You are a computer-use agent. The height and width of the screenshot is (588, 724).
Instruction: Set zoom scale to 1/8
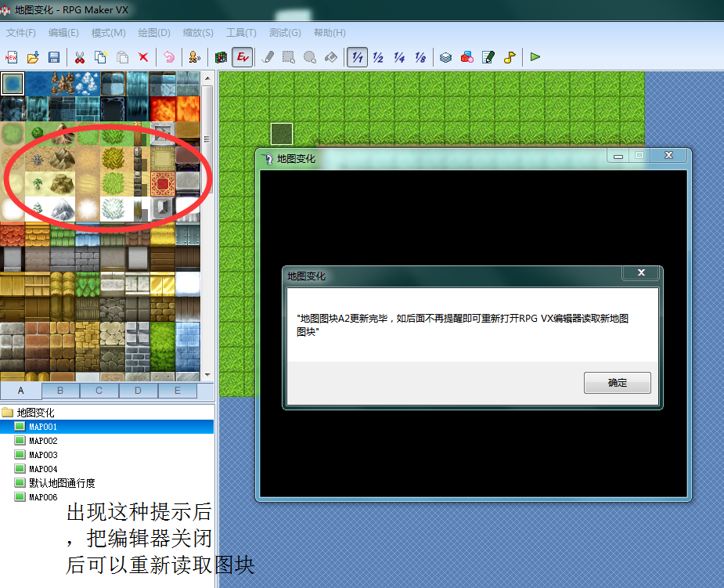click(420, 57)
